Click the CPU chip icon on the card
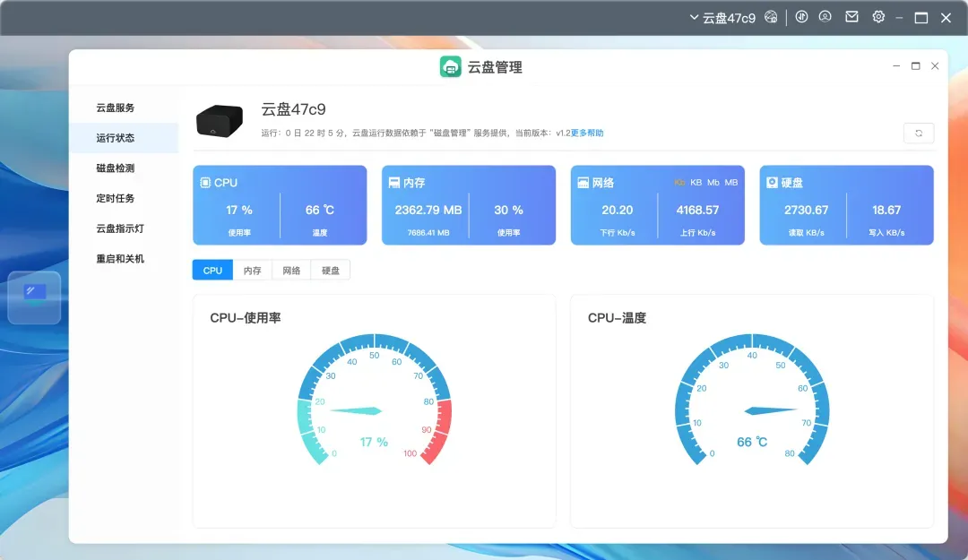 pyautogui.click(x=205, y=183)
